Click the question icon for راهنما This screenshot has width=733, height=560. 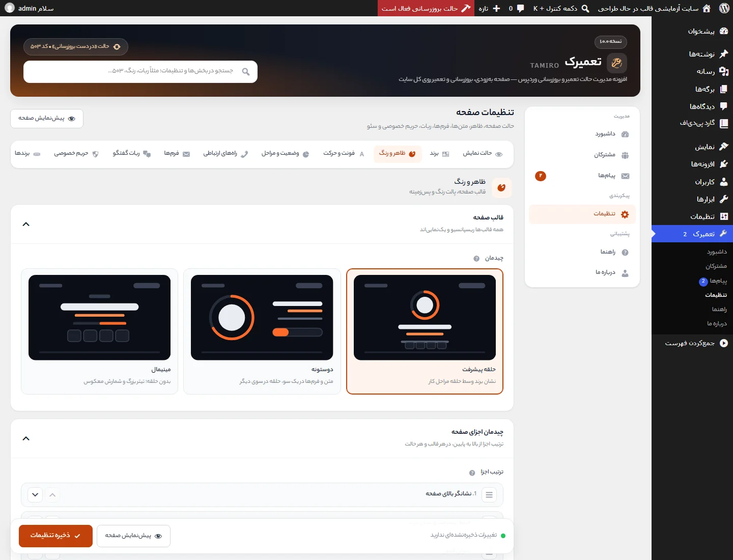point(626,253)
